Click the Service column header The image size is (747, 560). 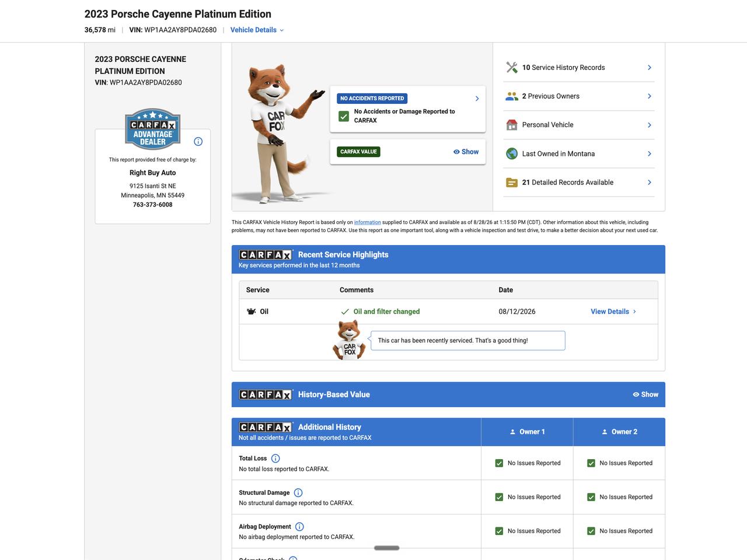coord(258,290)
